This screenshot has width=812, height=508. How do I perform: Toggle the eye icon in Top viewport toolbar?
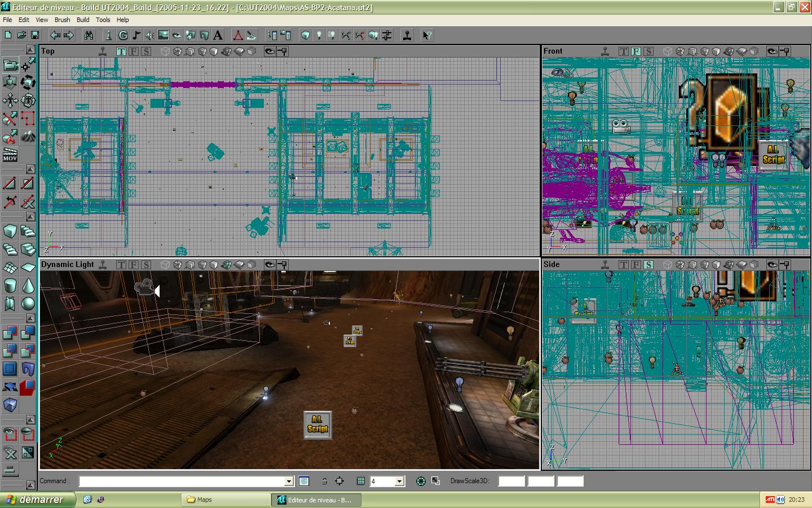pos(270,51)
